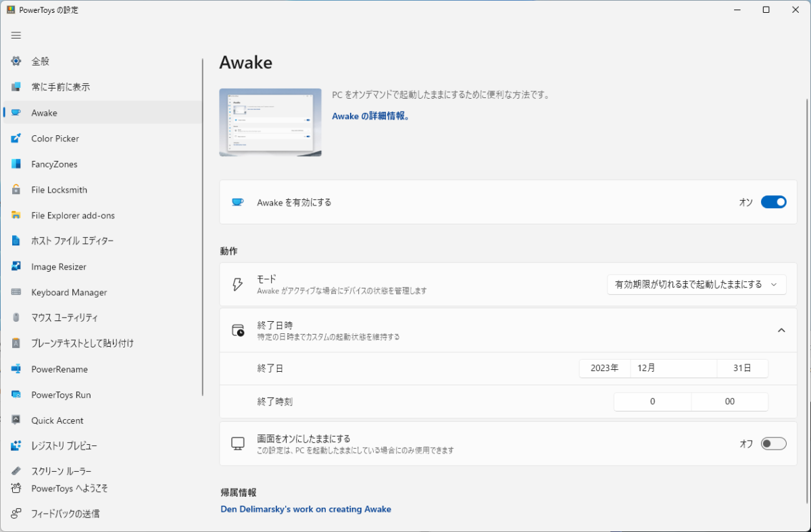This screenshot has height=532, width=811.
Task: Change the 2023年 year field
Action: click(605, 368)
